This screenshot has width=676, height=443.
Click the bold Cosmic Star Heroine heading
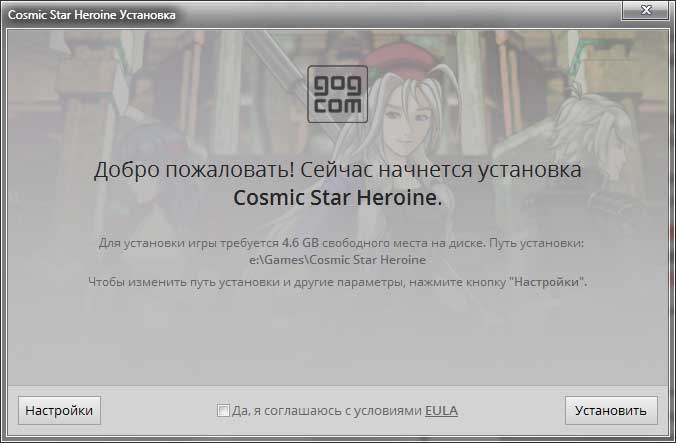[338, 198]
